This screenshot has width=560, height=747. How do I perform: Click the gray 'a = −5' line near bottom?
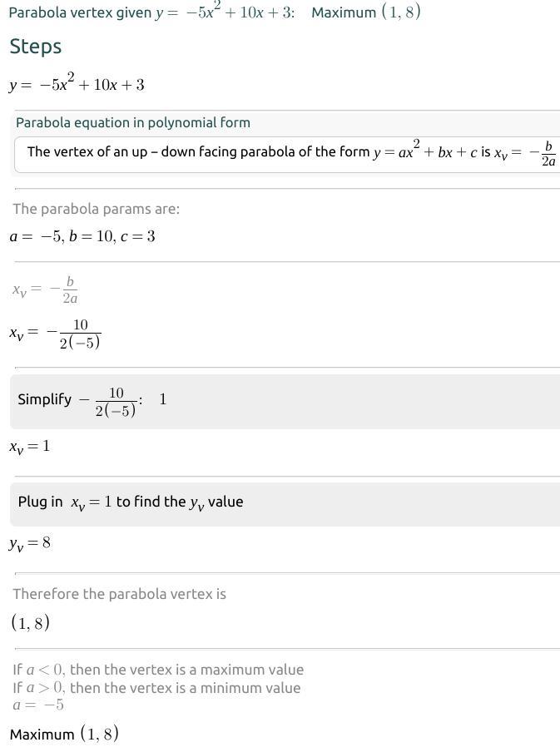point(38,705)
